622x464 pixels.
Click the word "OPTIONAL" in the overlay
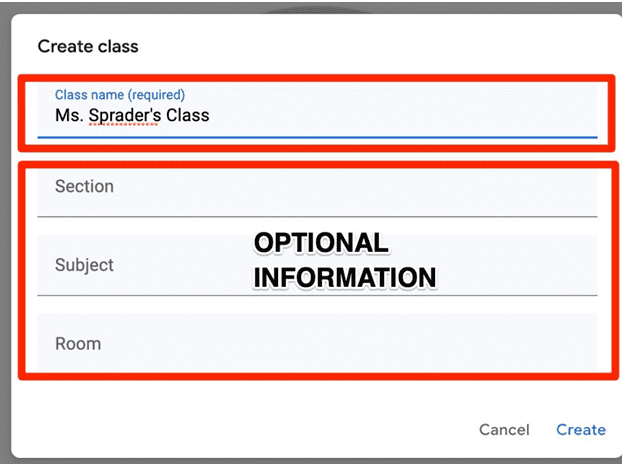320,243
